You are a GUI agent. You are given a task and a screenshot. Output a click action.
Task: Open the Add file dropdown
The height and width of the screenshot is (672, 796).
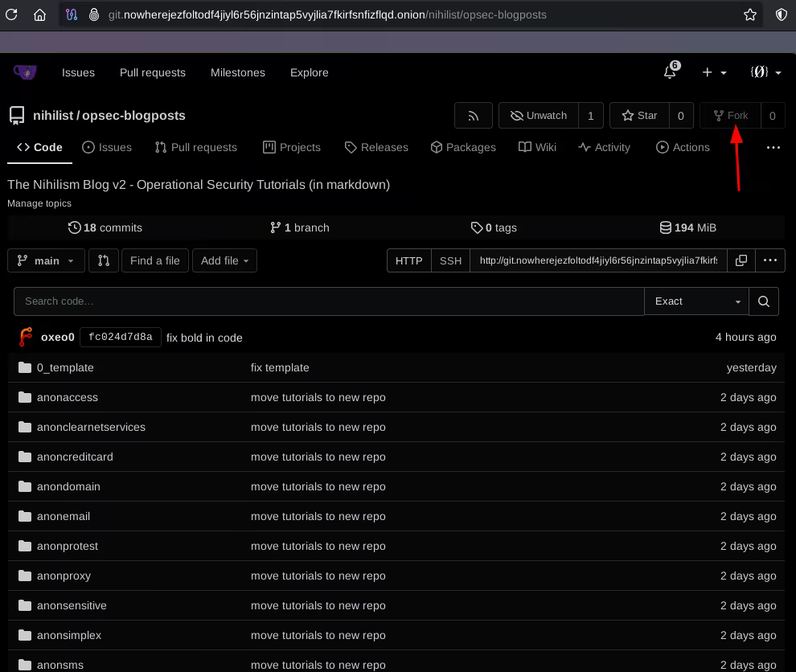coord(224,260)
